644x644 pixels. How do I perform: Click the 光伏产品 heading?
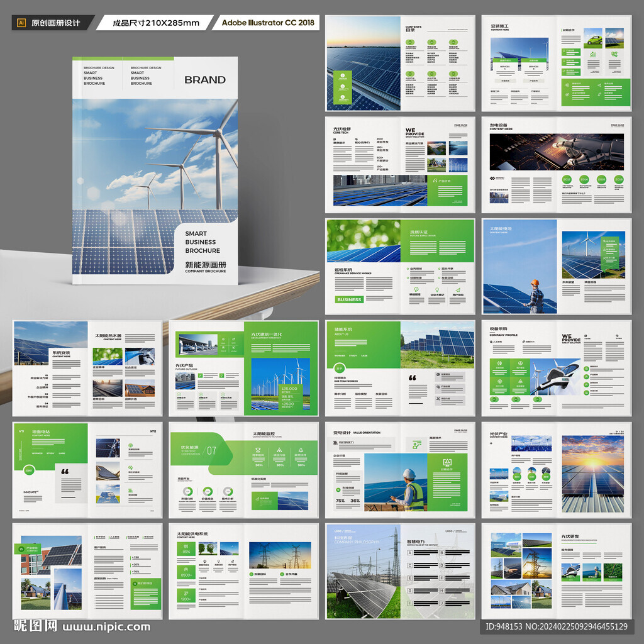click(x=184, y=365)
